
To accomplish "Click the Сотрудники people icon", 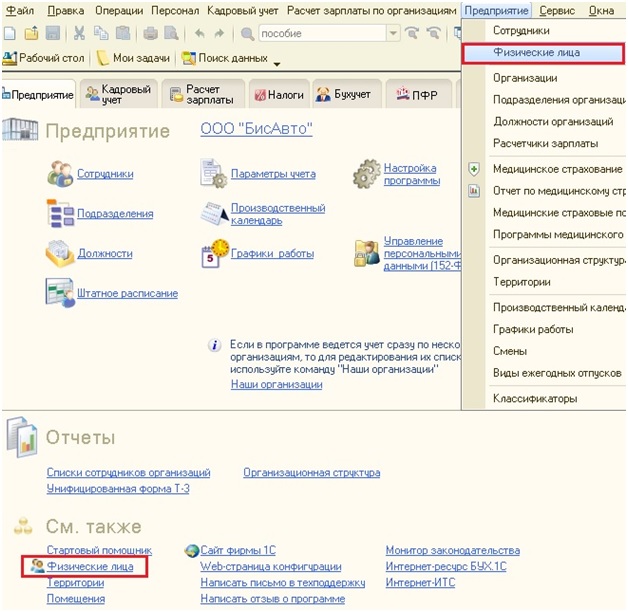I will point(60,174).
